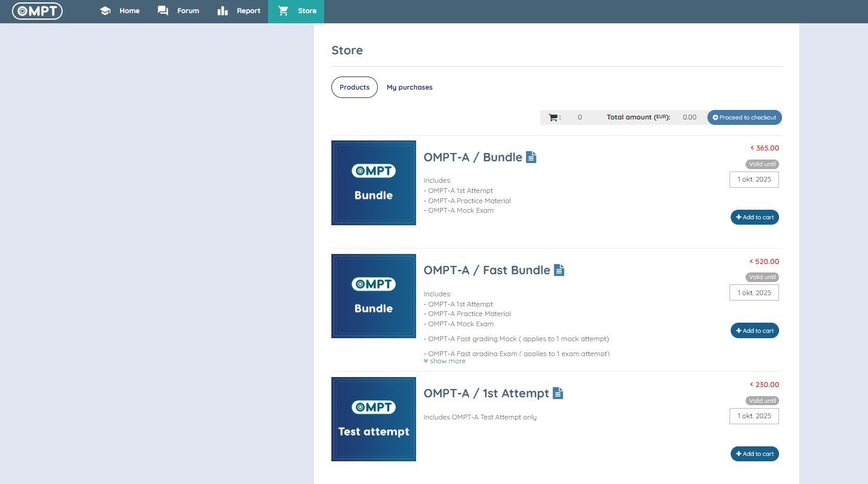Click the € 365.00 price
The width and height of the screenshot is (868, 484).
tap(765, 148)
